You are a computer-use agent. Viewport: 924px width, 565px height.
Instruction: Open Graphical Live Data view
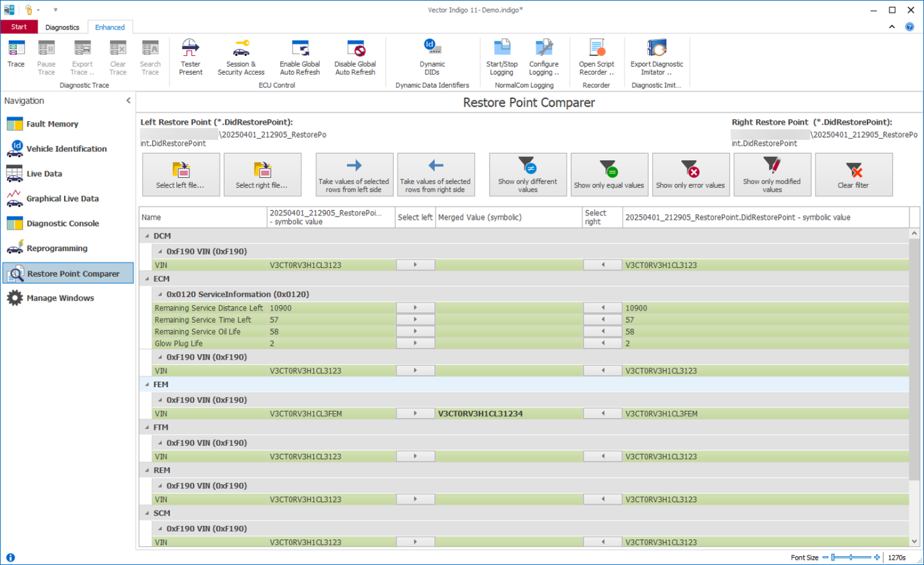click(x=68, y=198)
